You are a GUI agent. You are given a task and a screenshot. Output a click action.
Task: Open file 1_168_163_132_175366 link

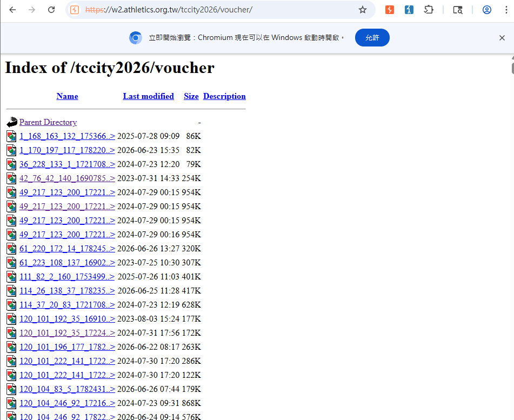click(x=67, y=136)
